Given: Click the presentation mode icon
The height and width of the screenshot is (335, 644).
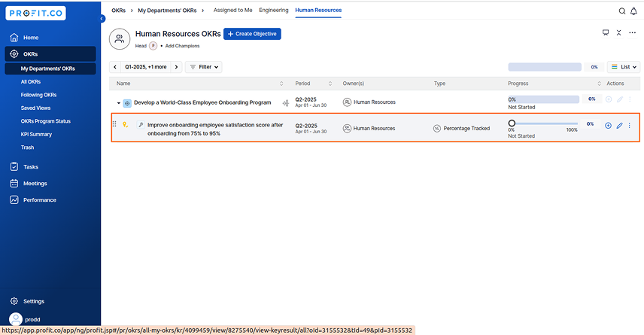Looking at the screenshot, I should pyautogui.click(x=606, y=32).
